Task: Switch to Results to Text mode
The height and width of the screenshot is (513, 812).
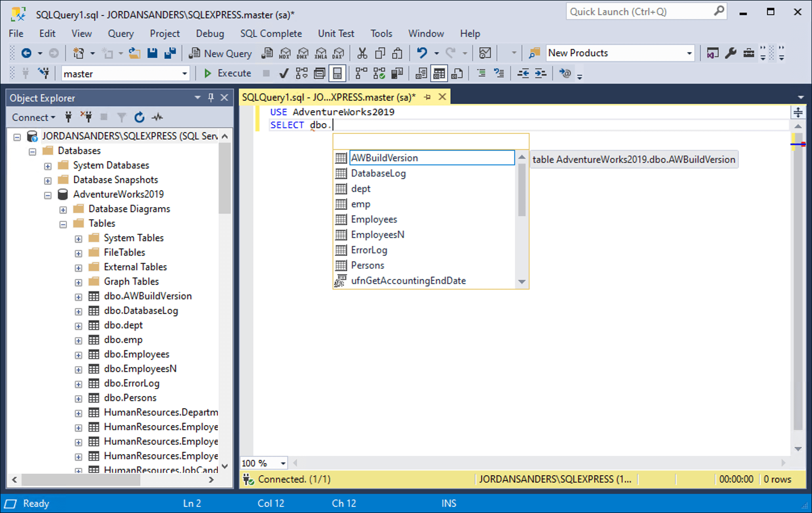Action: (x=421, y=74)
